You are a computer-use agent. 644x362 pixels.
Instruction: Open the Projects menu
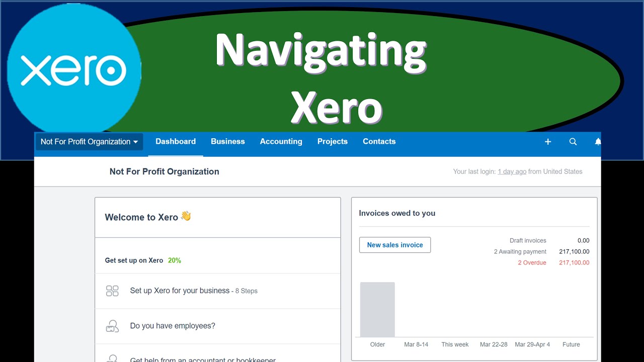[333, 142]
